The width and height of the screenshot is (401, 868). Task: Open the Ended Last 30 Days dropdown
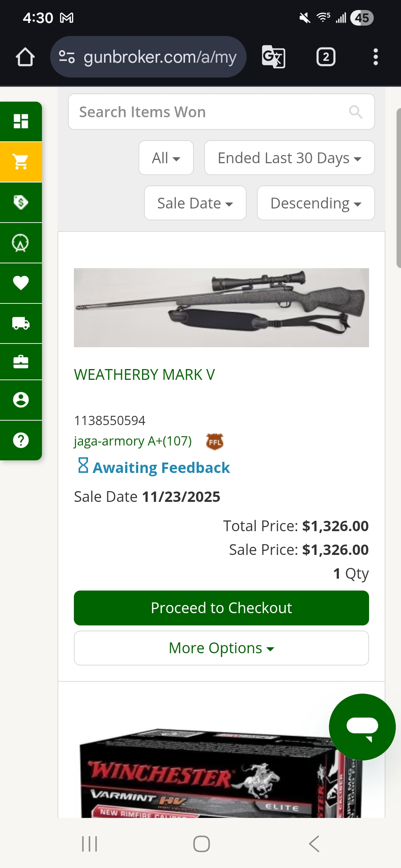pyautogui.click(x=289, y=158)
